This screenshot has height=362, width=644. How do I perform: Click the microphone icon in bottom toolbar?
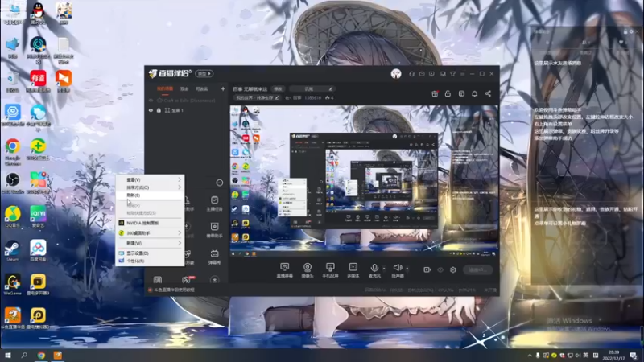tap(374, 267)
